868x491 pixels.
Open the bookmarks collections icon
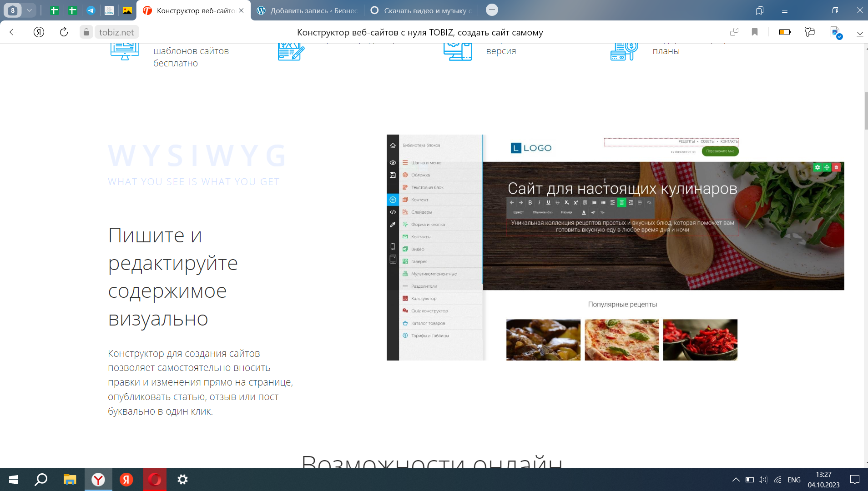coord(759,10)
